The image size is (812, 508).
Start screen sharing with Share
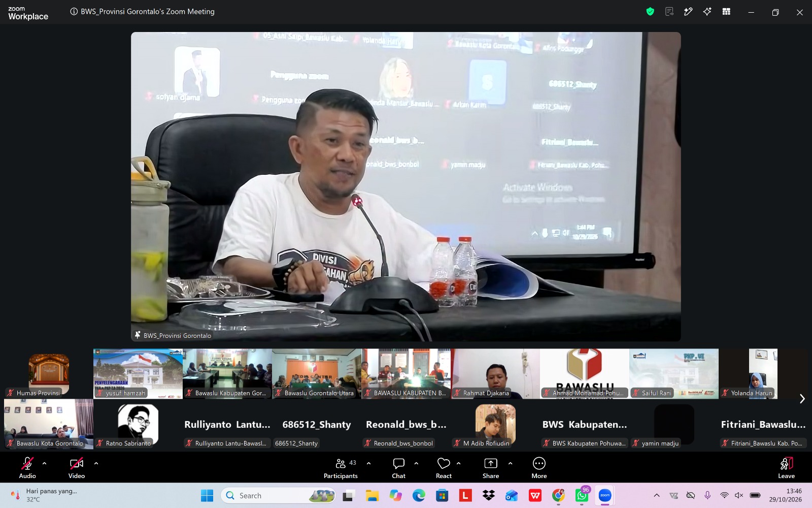click(491, 467)
